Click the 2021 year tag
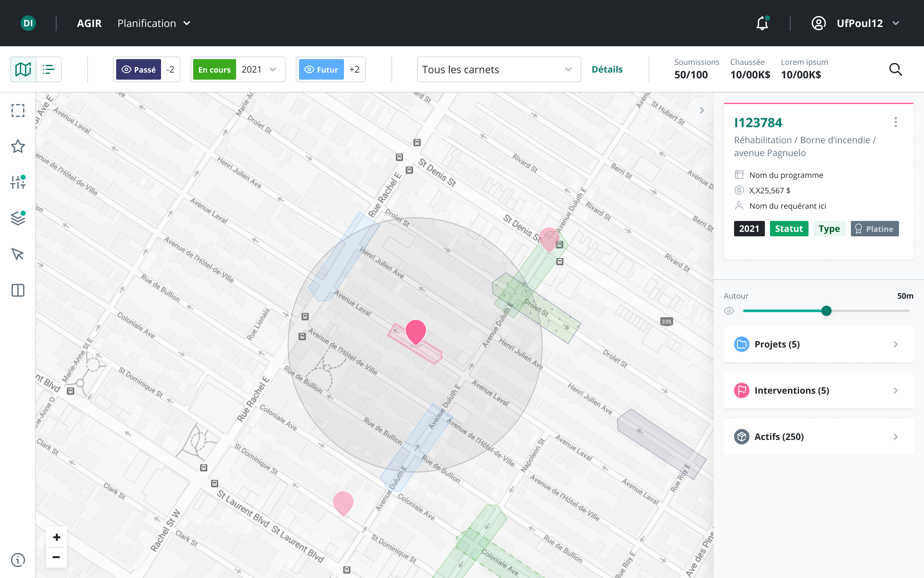Viewport: 924px width, 578px height. click(x=749, y=229)
